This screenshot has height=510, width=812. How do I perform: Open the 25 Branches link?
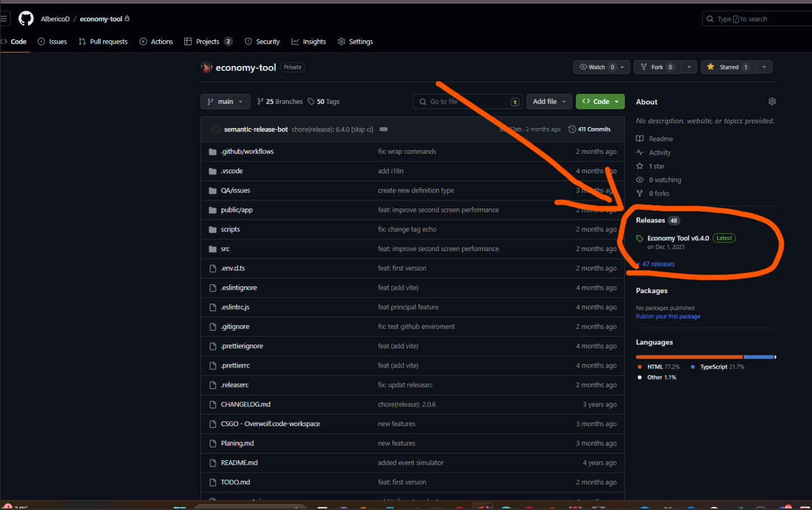[280, 102]
